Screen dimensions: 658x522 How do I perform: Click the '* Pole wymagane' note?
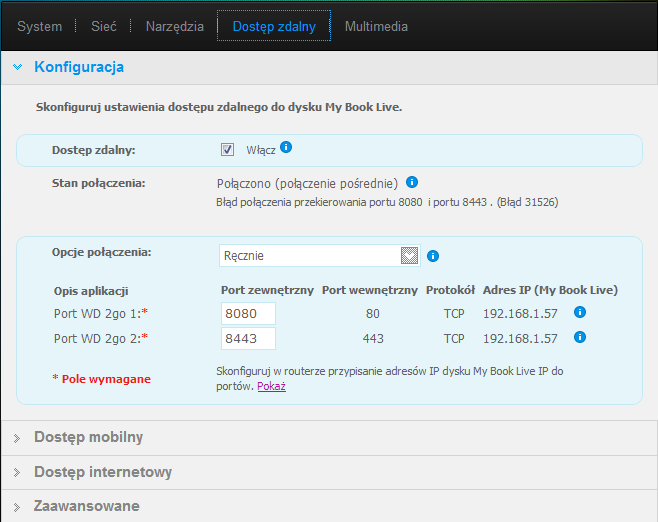(101, 379)
